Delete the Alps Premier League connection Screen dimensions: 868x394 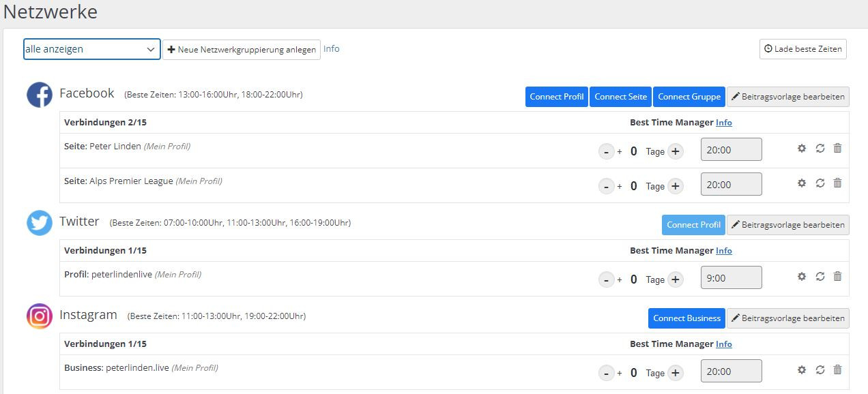point(837,183)
